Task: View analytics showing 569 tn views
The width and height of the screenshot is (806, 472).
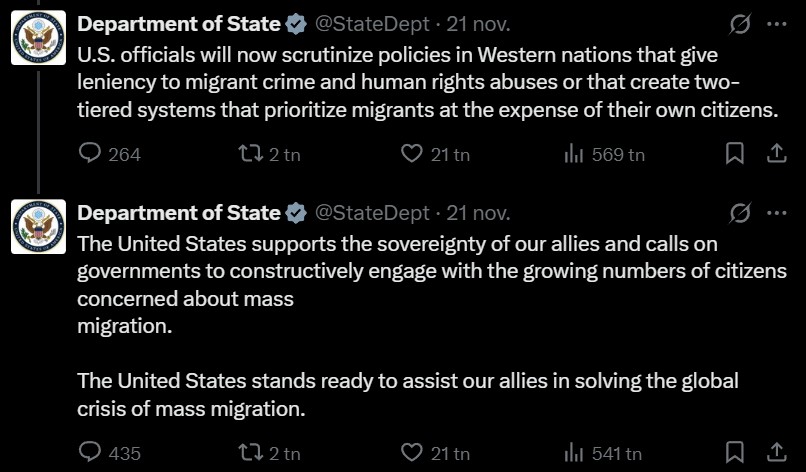Action: (x=574, y=154)
